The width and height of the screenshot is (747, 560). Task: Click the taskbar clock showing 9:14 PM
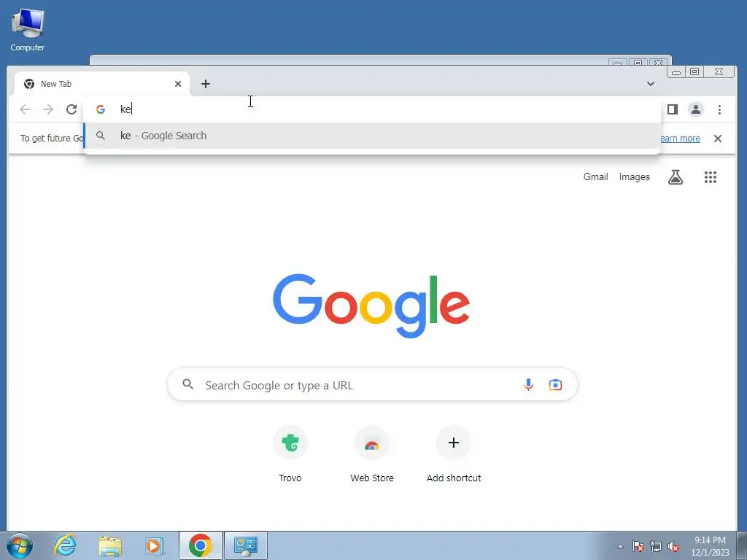click(710, 545)
